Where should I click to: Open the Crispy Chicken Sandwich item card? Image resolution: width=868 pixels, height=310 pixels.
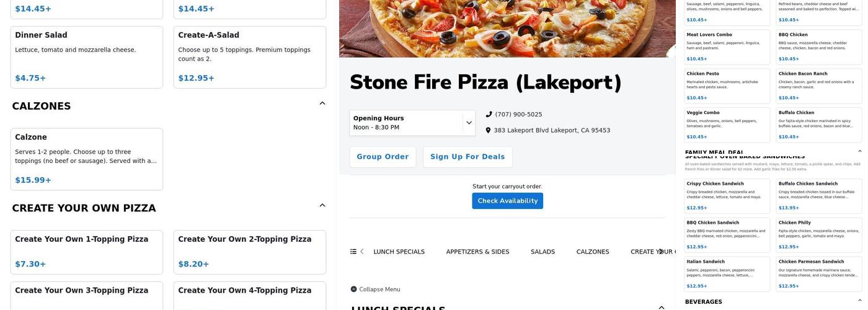coord(727,196)
